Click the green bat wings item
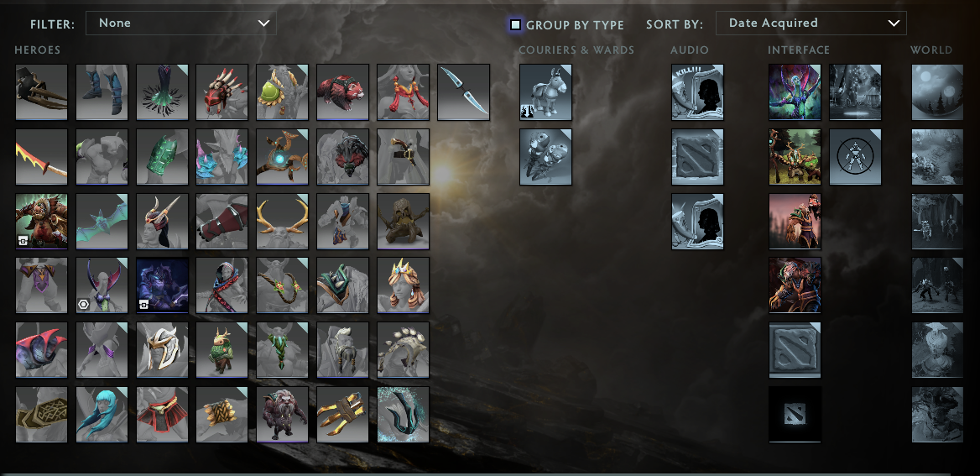 pyautogui.click(x=102, y=222)
